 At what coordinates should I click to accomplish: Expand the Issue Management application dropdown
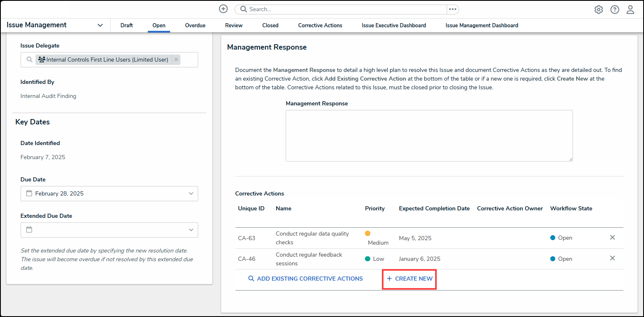[100, 25]
